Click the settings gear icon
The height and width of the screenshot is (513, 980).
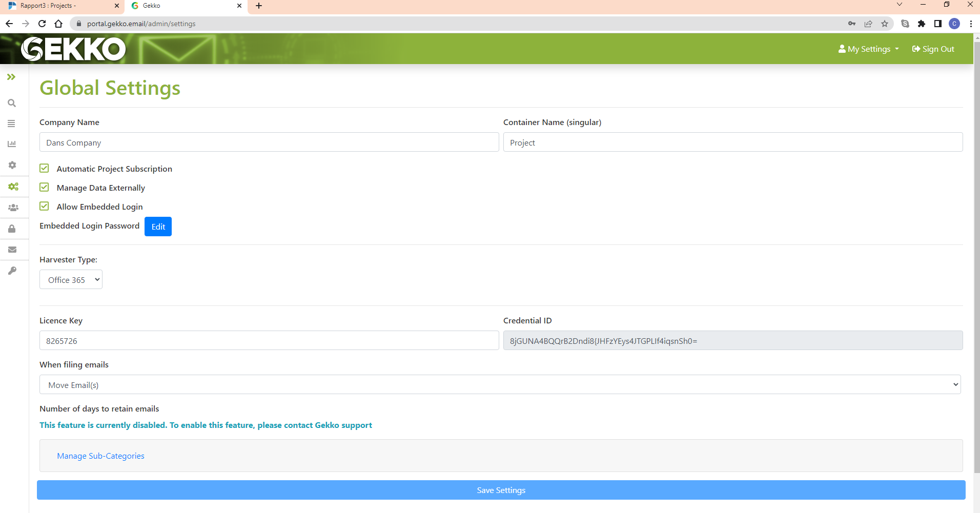[x=11, y=165]
